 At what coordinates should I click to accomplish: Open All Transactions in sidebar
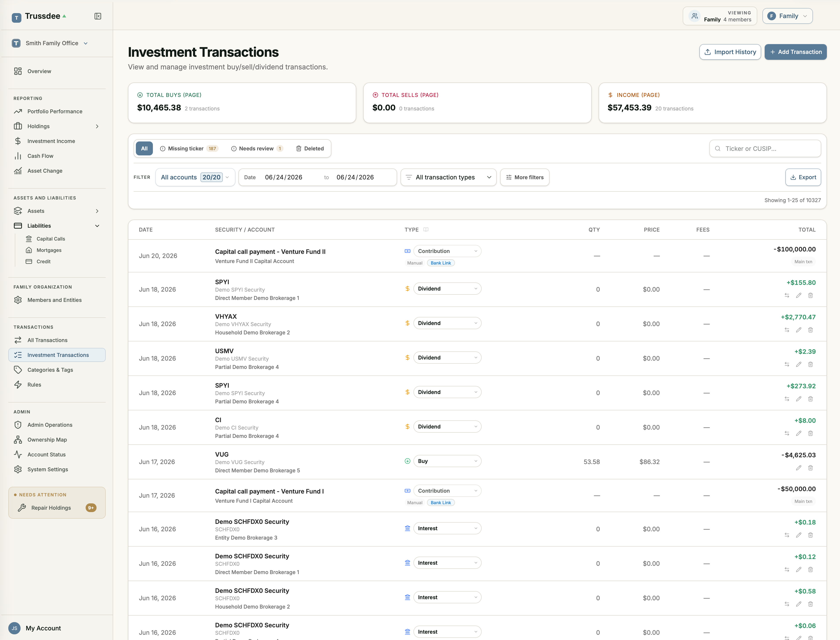pos(57,340)
